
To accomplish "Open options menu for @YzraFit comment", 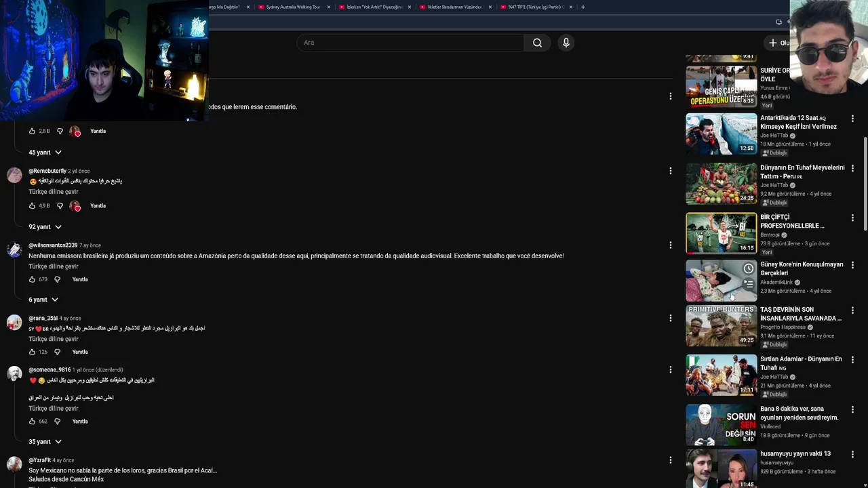I will coord(670,460).
